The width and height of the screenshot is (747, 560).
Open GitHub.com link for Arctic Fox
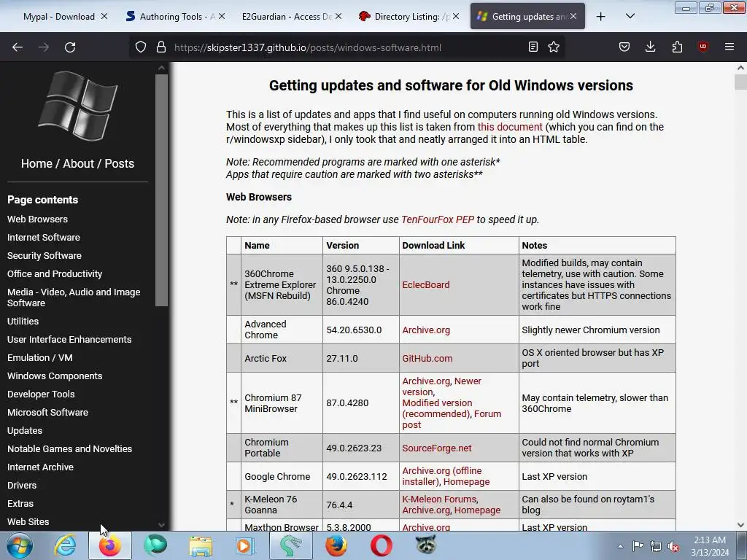click(x=427, y=358)
